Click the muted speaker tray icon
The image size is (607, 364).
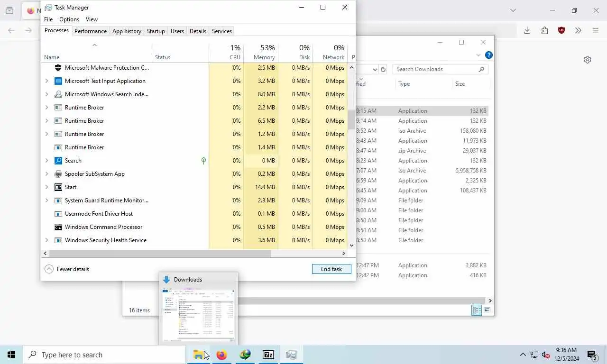[546, 355]
